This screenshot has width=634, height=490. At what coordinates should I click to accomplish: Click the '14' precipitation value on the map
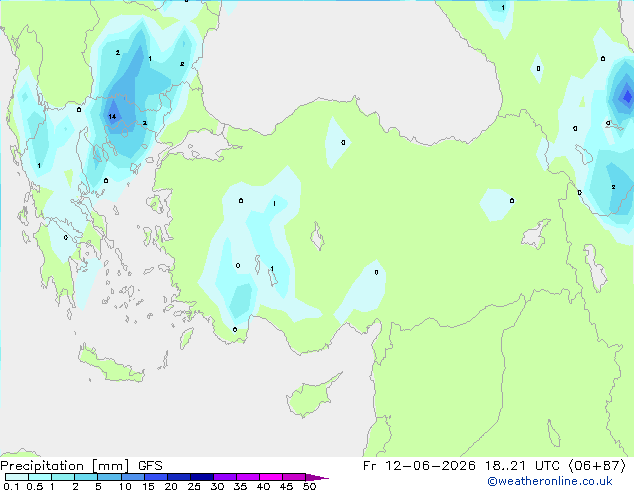pyautogui.click(x=112, y=116)
